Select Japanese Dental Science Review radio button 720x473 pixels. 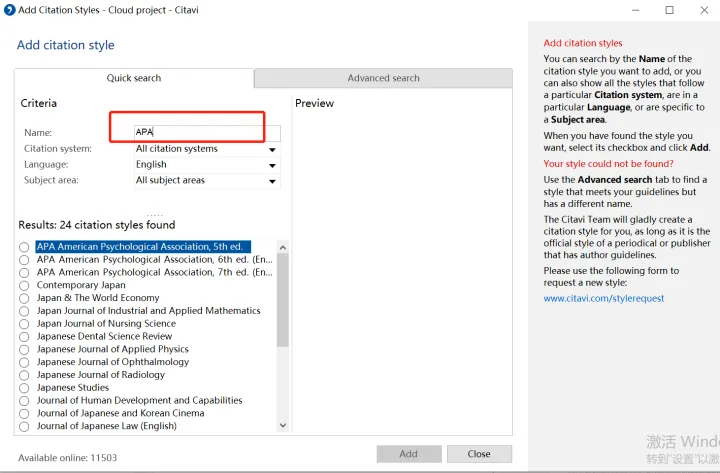pyautogui.click(x=24, y=337)
